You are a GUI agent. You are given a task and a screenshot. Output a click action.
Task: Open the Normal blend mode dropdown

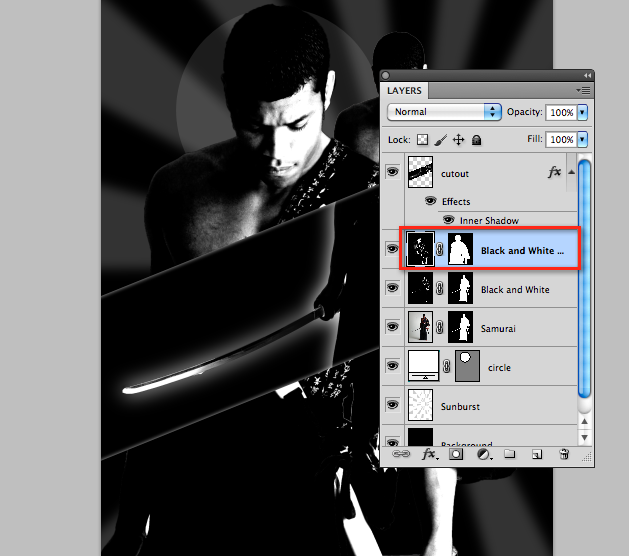pyautogui.click(x=444, y=112)
